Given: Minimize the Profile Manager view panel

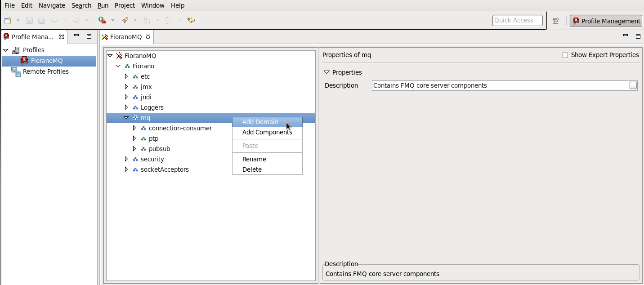Looking at the screenshot, I should [76, 36].
